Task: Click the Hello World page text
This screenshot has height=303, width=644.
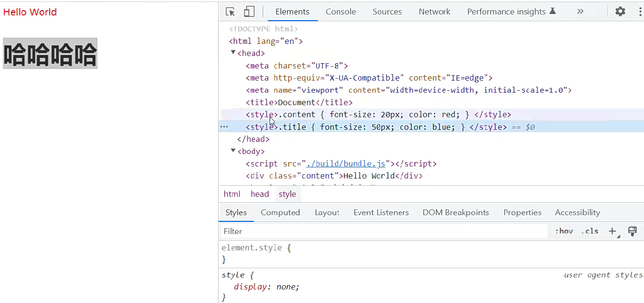Action: click(30, 12)
